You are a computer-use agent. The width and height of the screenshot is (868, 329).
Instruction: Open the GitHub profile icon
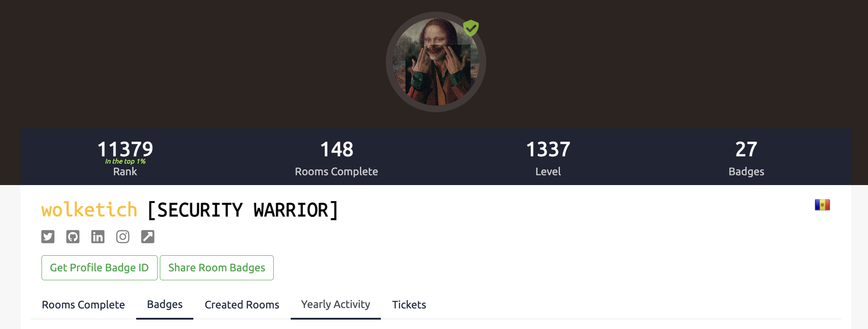[x=73, y=236]
